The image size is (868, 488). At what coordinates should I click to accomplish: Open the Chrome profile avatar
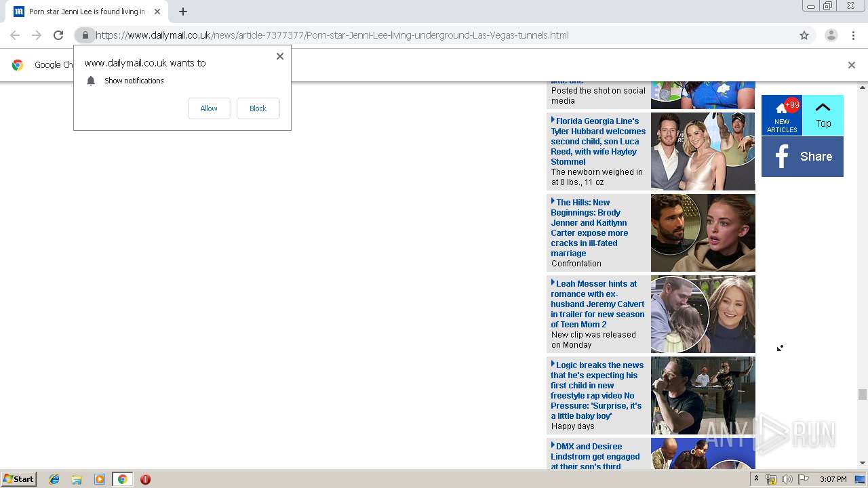pyautogui.click(x=831, y=35)
